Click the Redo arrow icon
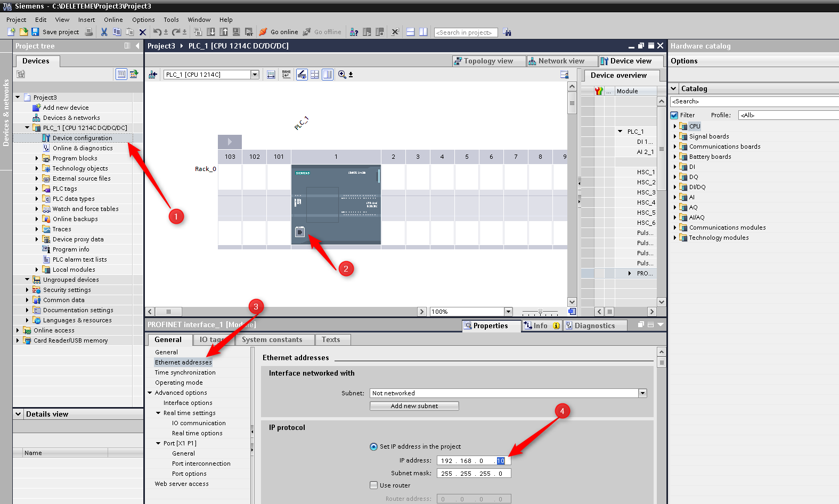Viewport: 839px width, 504px height. click(x=176, y=32)
